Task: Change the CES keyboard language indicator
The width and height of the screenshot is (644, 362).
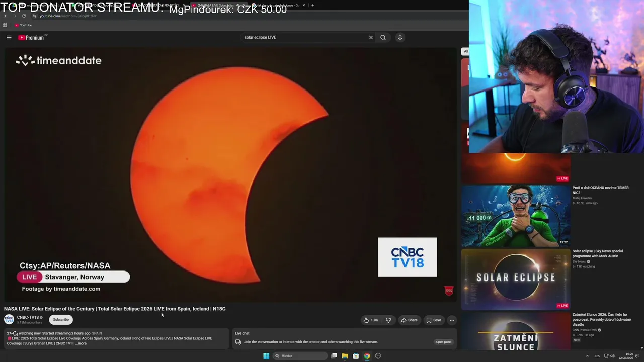Action: 597,356
